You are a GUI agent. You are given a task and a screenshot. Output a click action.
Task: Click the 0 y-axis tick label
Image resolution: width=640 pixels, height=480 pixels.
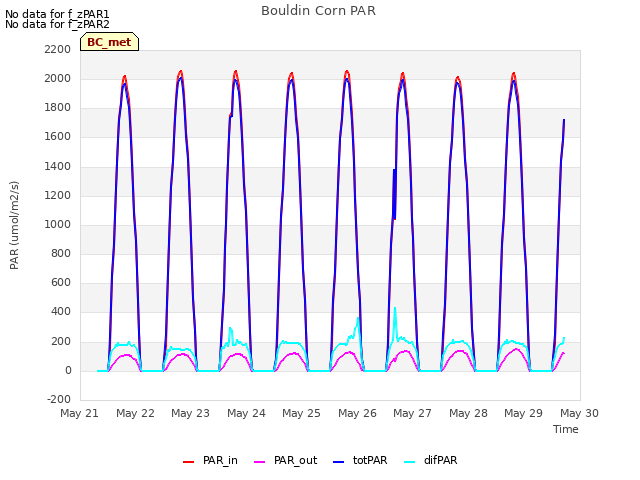pyautogui.click(x=68, y=371)
